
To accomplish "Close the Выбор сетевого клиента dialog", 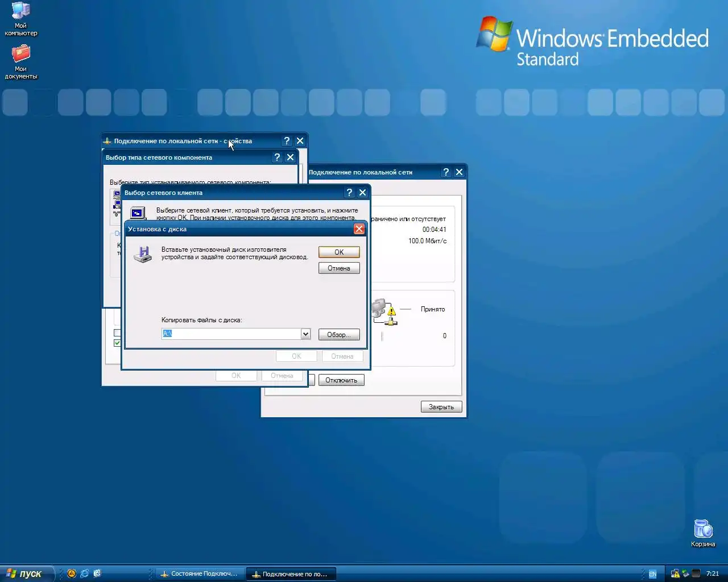I will [x=362, y=193].
